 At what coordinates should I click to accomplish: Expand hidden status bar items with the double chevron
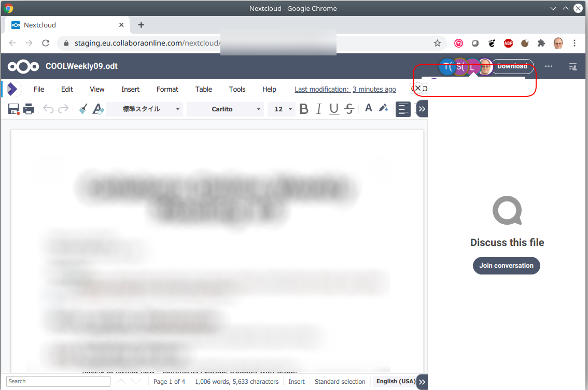pos(422,382)
